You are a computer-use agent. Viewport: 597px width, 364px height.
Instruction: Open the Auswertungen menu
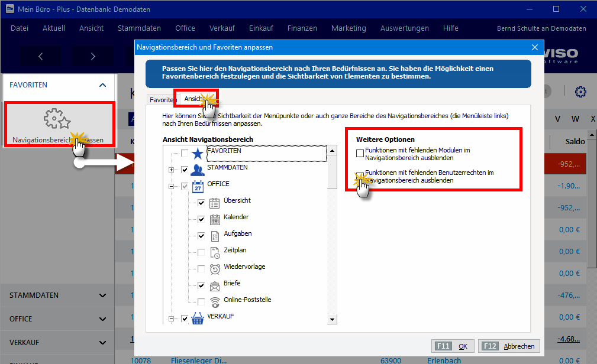pyautogui.click(x=404, y=28)
